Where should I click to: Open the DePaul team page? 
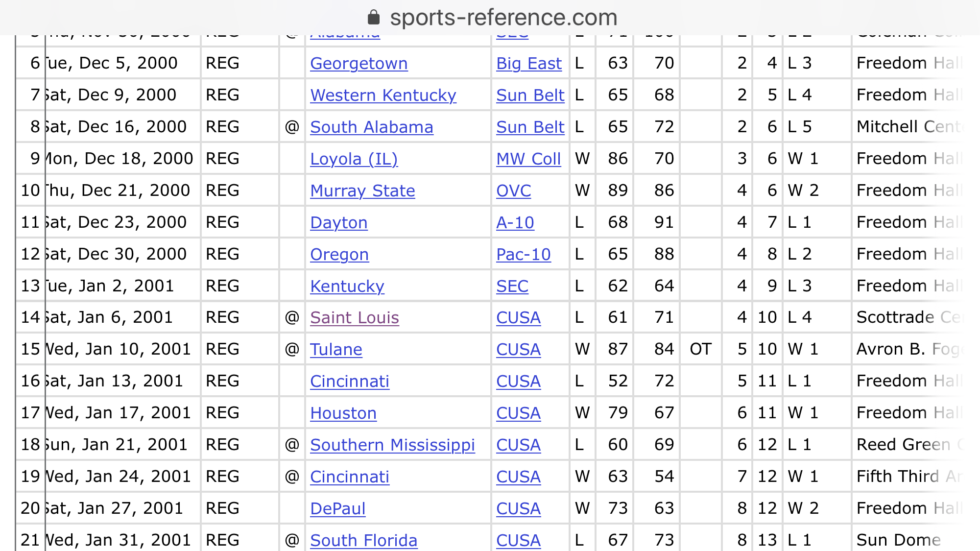[338, 508]
